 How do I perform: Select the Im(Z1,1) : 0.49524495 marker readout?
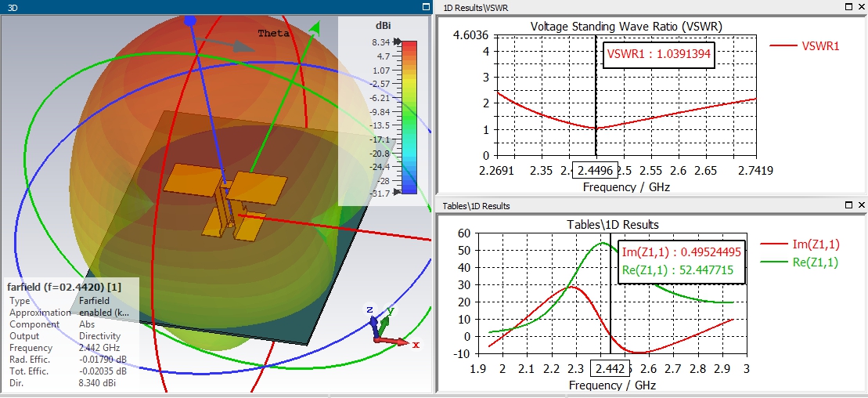tap(681, 251)
